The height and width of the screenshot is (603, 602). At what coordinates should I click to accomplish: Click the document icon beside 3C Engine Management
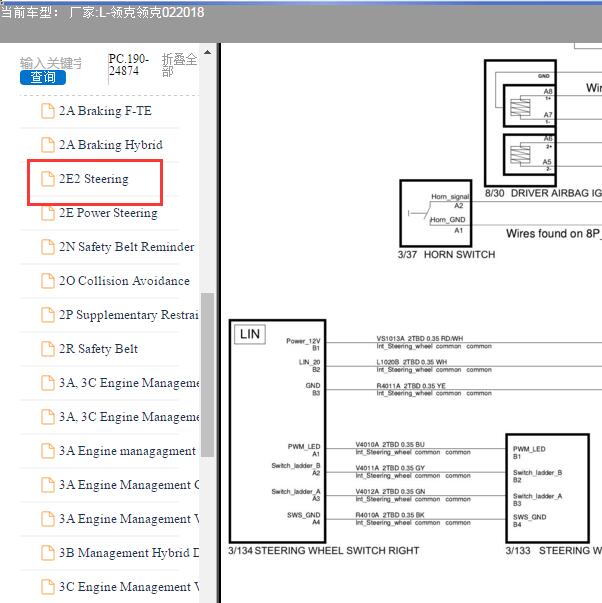point(48,587)
